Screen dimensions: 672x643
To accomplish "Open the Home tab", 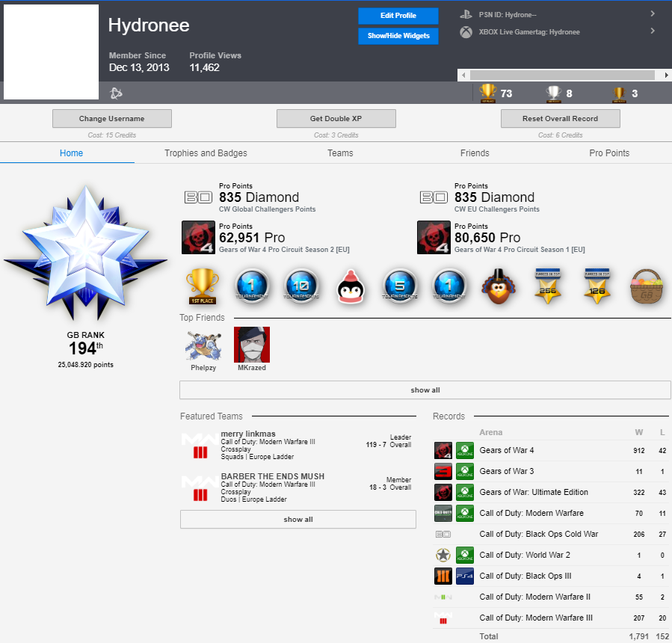I will click(x=71, y=153).
